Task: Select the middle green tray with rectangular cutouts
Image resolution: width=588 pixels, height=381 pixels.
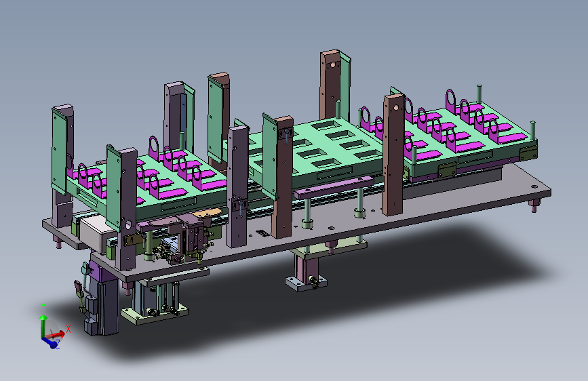Action: tap(319, 150)
